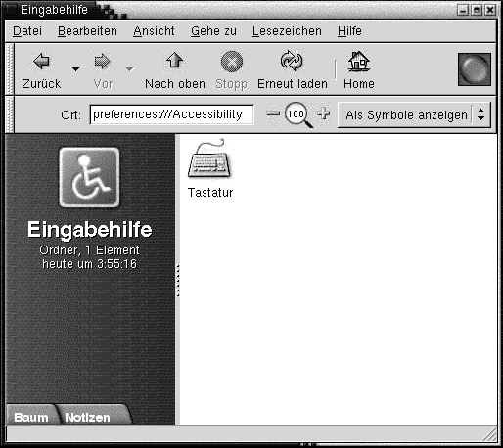Open the Datei menu
The width and height of the screenshot is (503, 448).
(27, 31)
